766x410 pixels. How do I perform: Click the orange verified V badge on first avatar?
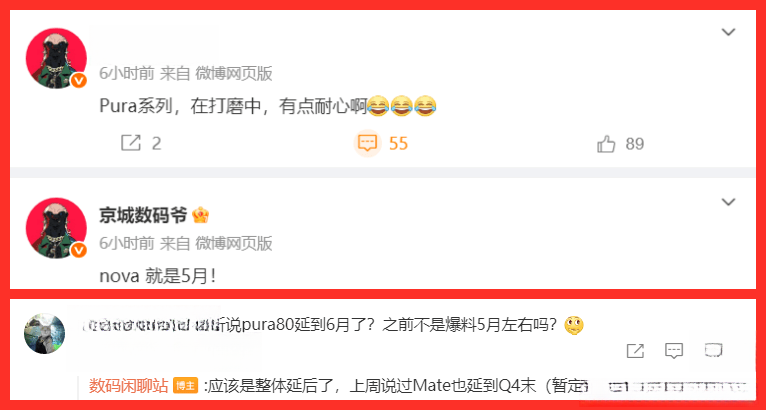click(79, 81)
